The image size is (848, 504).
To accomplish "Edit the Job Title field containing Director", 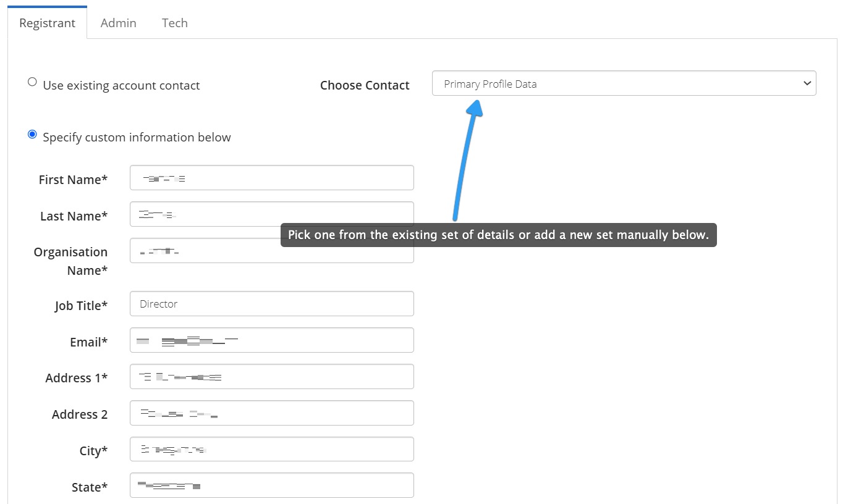I will [x=271, y=304].
